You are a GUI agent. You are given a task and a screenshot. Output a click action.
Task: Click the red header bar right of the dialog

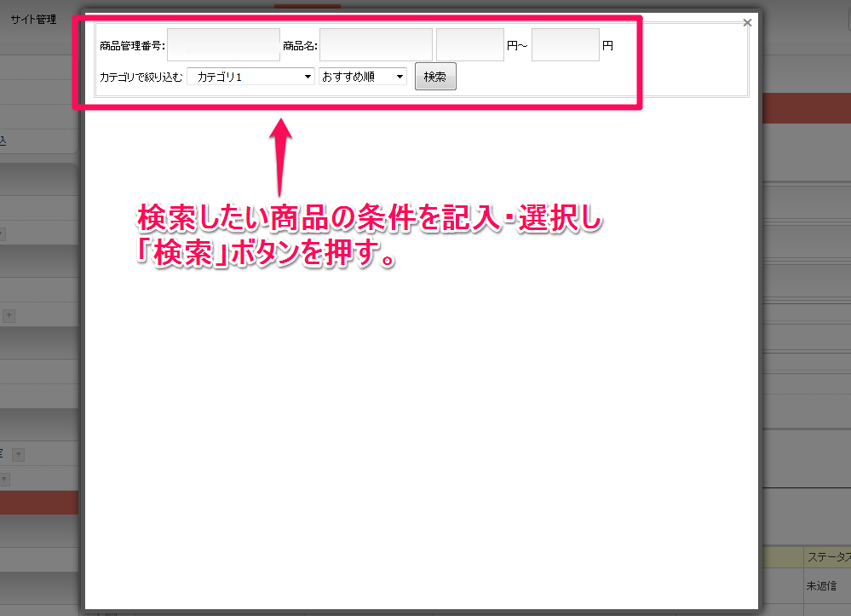tap(804, 108)
